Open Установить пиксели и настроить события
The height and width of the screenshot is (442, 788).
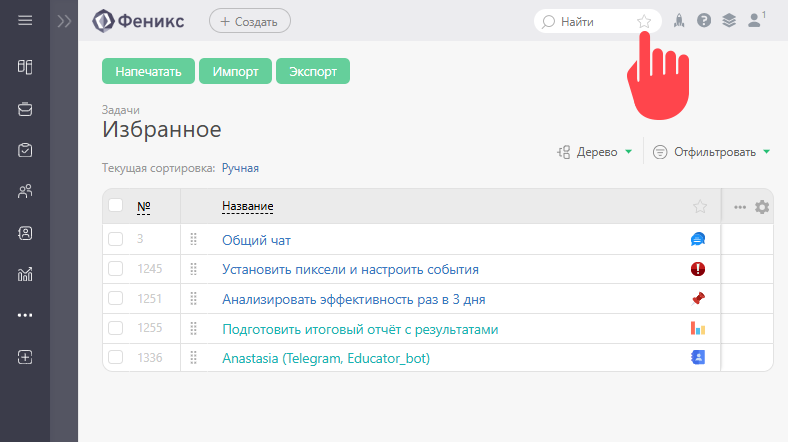coord(350,270)
